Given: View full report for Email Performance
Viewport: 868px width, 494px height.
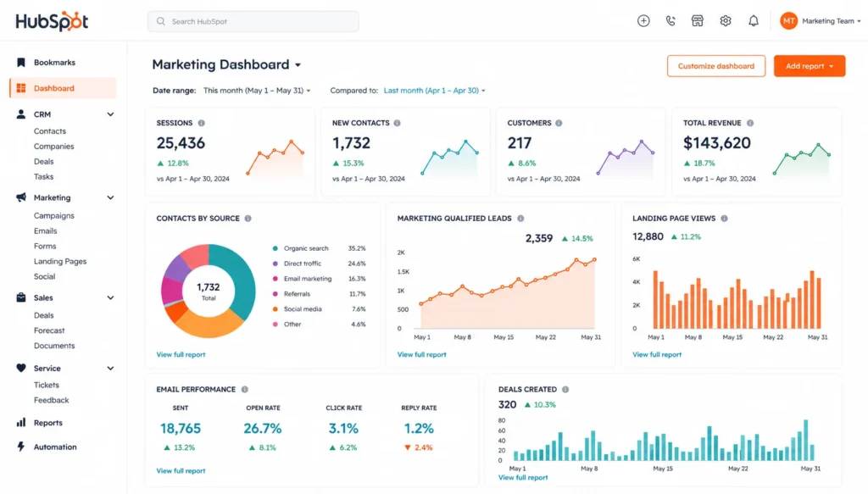Looking at the screenshot, I should (x=181, y=471).
